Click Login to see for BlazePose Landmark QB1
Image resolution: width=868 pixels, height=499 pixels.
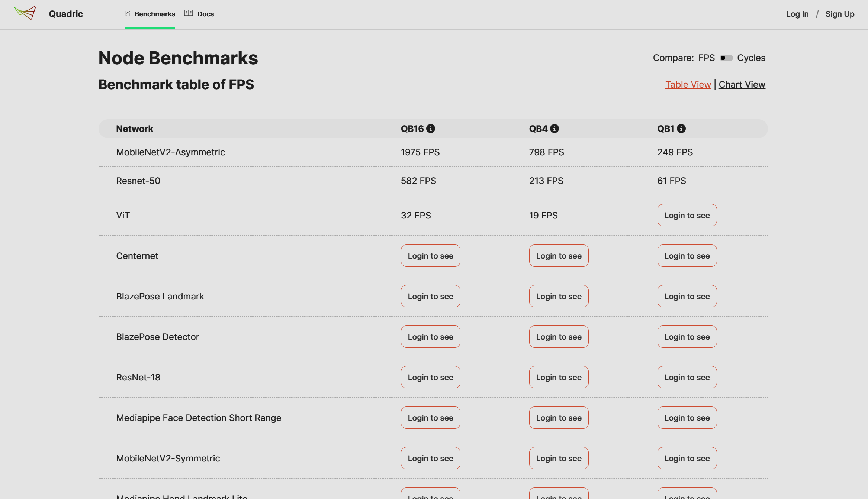coord(687,296)
